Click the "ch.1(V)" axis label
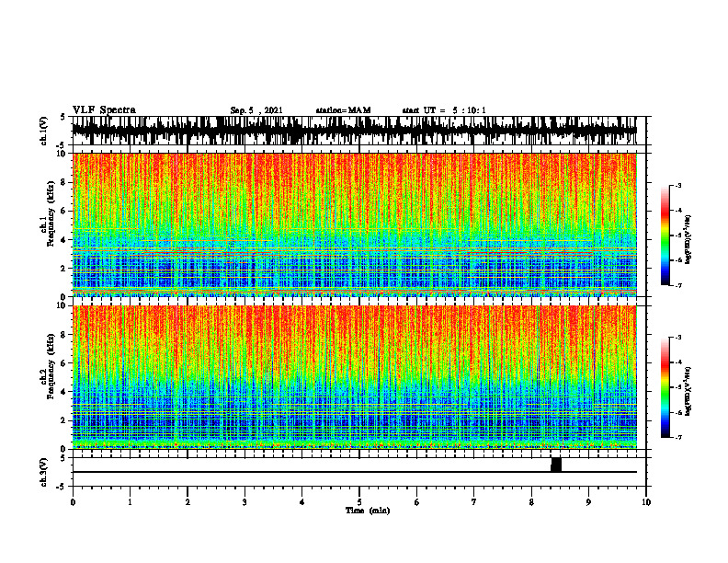The image size is (728, 563). (x=44, y=131)
